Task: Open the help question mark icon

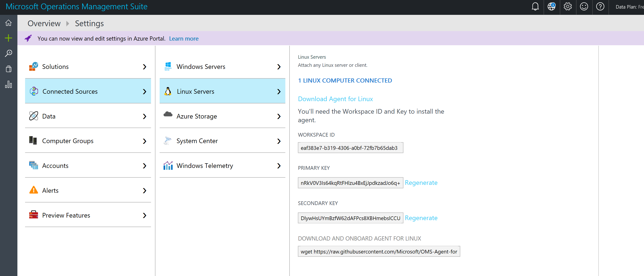Action: click(x=600, y=6)
